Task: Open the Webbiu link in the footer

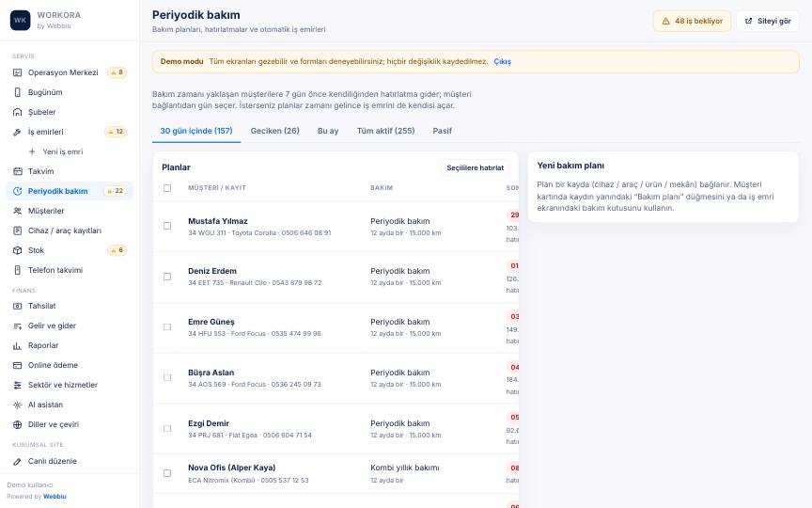Action: [55, 496]
